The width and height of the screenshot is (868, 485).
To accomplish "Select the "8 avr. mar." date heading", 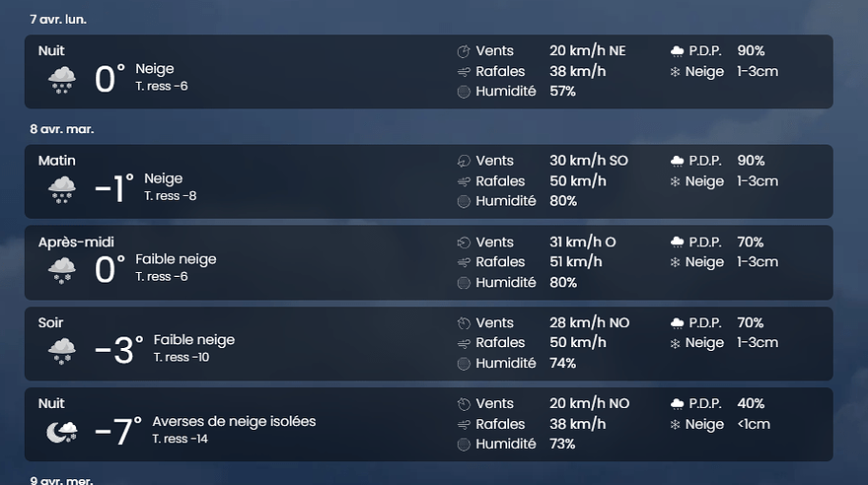I will tap(61, 129).
